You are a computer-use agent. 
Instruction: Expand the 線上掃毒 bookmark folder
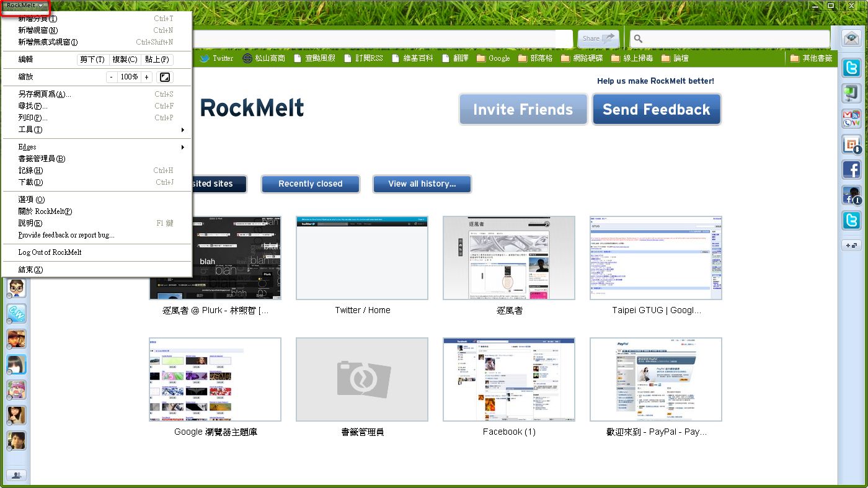click(632, 58)
